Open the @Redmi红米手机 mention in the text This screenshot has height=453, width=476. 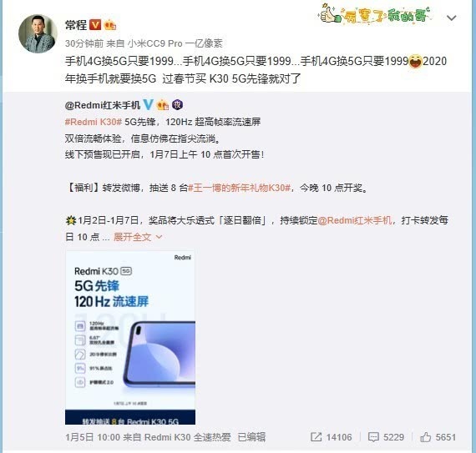355,220
